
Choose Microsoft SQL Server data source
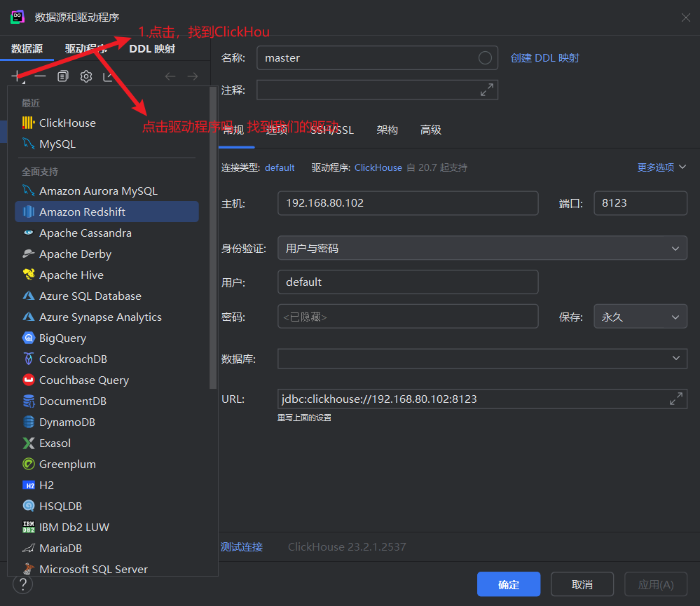click(x=107, y=568)
